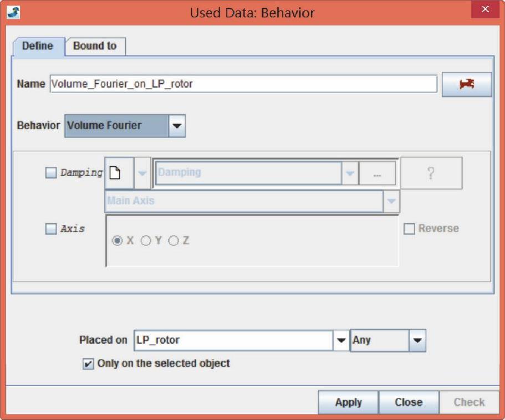Screen dimensions: 505x420
Task: Select the Y axis radio button
Action: point(146,241)
